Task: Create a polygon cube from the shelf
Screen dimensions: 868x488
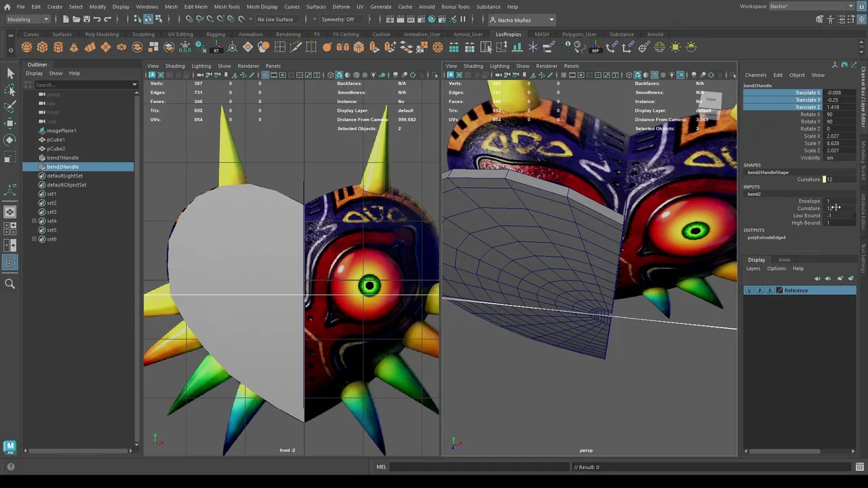Action: (42, 47)
